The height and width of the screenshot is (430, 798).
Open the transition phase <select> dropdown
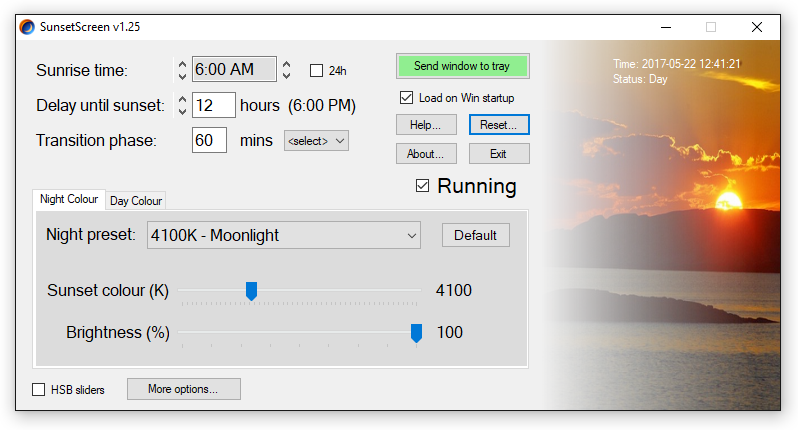(x=316, y=141)
